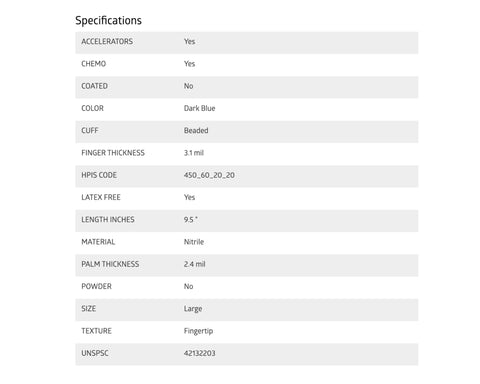Select the PALM THICKNESS label

[x=110, y=264]
